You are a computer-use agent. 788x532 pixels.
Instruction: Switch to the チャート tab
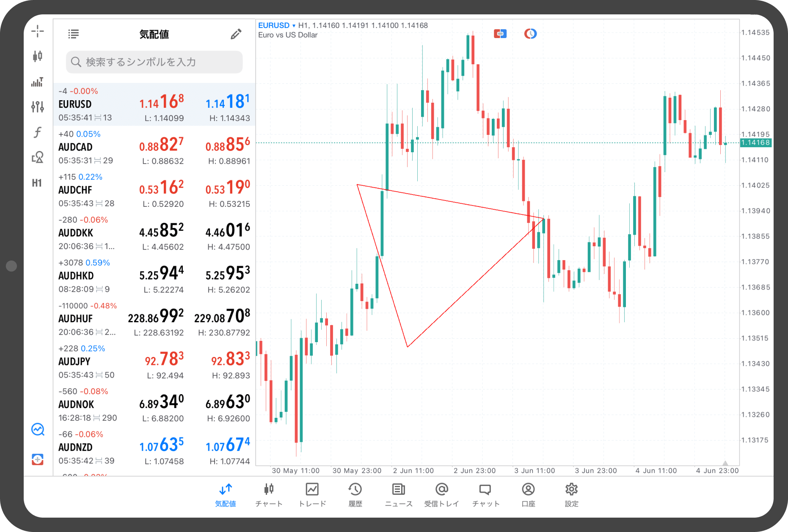tap(269, 494)
